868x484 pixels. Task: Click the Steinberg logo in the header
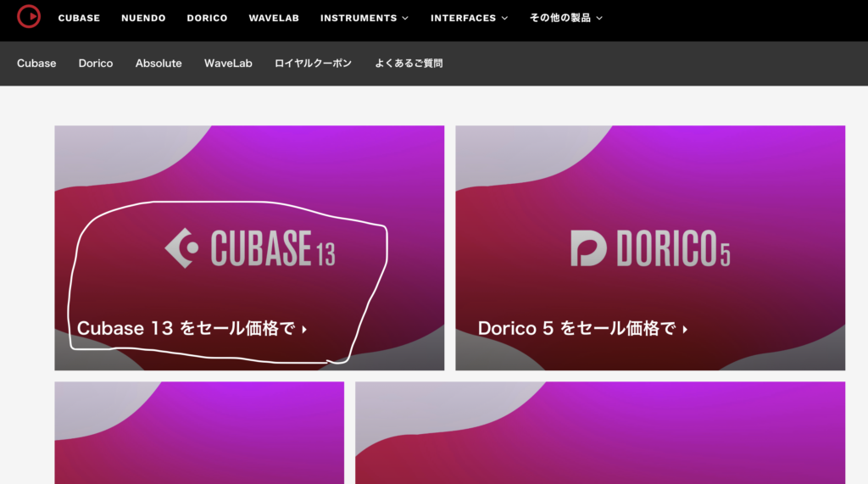(28, 16)
